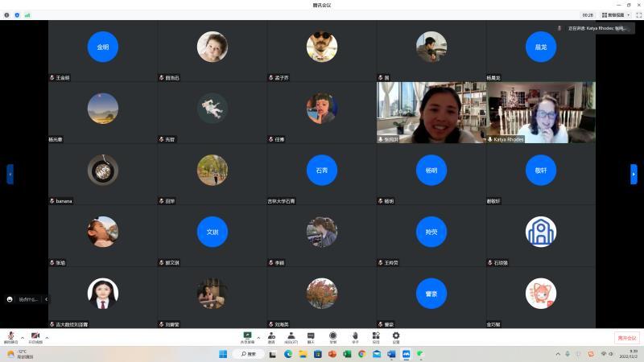Image resolution: width=644 pixels, height=362 pixels.
Task: Open the grid view layout menu
Action: (x=616, y=14)
